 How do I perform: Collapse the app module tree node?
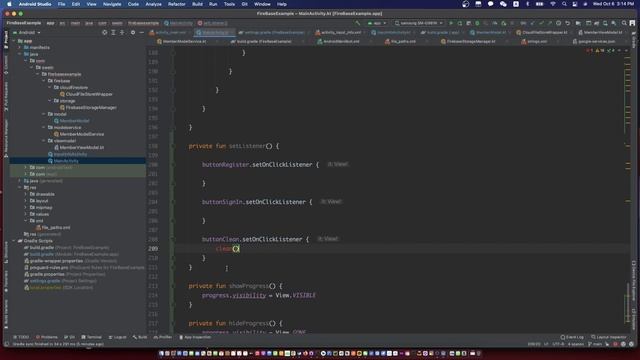[14, 41]
